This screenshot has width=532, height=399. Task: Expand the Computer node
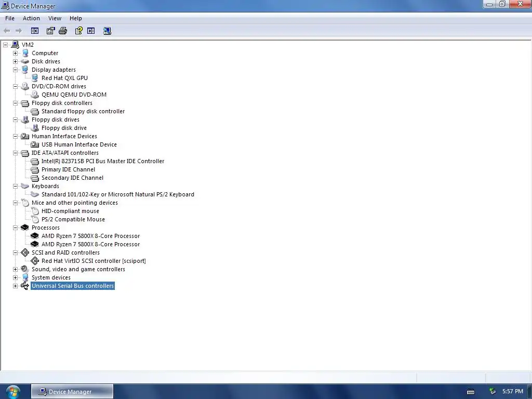click(x=15, y=54)
